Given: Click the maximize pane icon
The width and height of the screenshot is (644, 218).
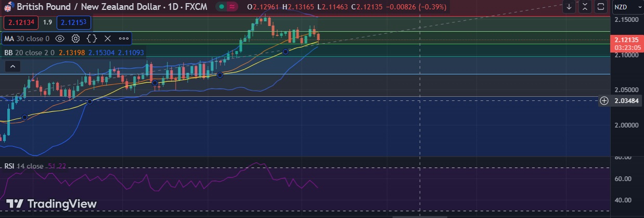Looking at the screenshot, I should [600, 7].
